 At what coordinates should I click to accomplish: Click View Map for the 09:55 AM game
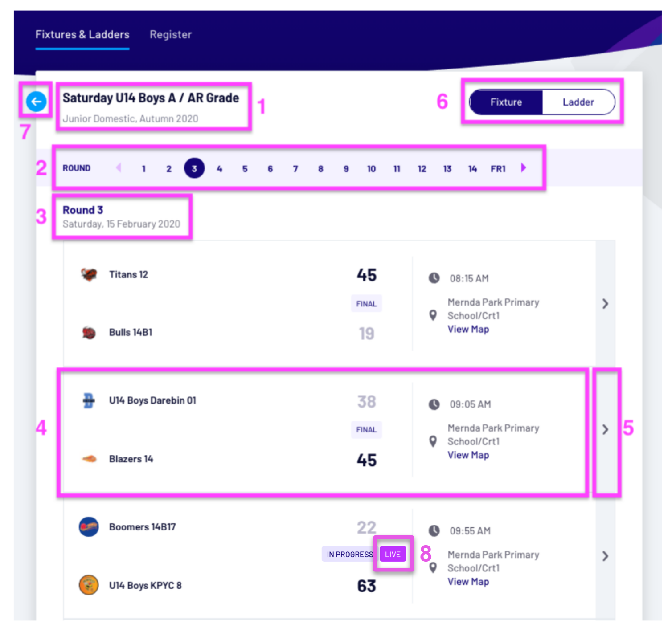pyautogui.click(x=468, y=582)
